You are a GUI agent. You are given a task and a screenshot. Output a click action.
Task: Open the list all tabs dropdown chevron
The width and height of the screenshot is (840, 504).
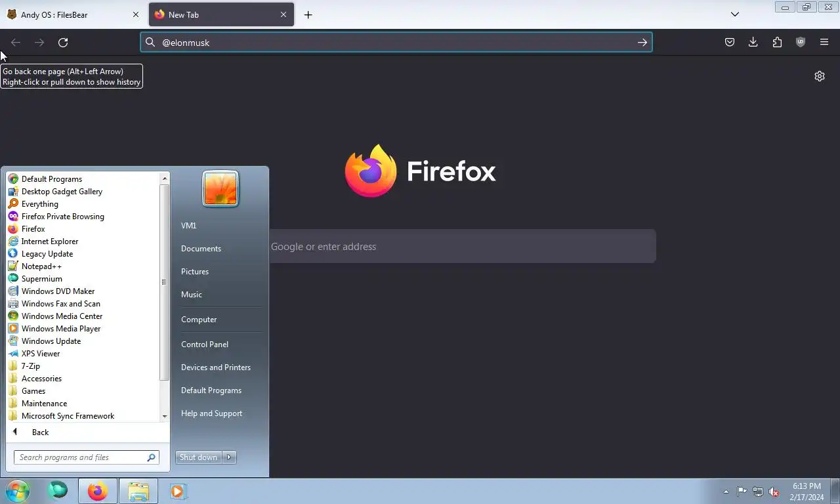point(735,14)
